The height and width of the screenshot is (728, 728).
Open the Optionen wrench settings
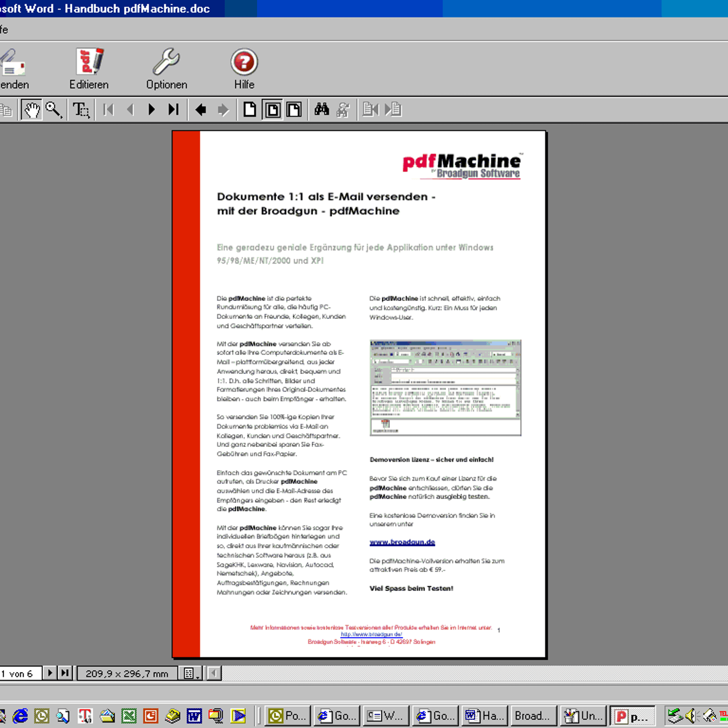click(x=167, y=68)
